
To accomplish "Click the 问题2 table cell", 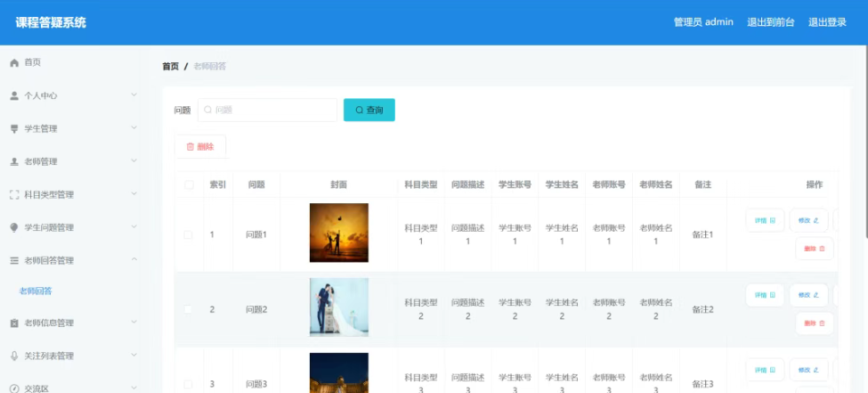I will 256,309.
